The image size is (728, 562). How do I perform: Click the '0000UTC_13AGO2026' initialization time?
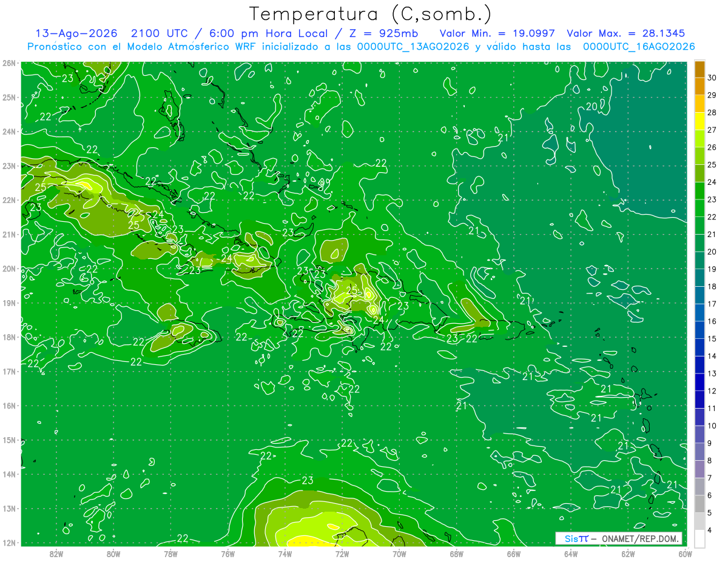click(413, 47)
